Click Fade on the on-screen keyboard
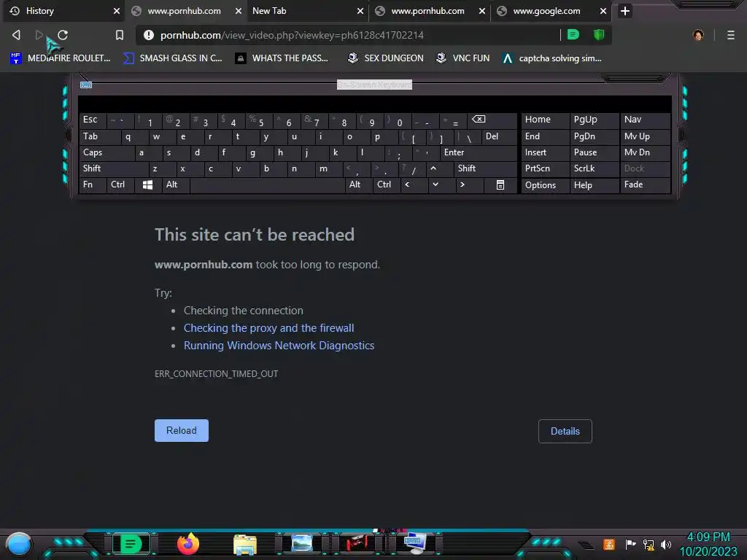Screen dimensions: 747x560 (x=645, y=184)
